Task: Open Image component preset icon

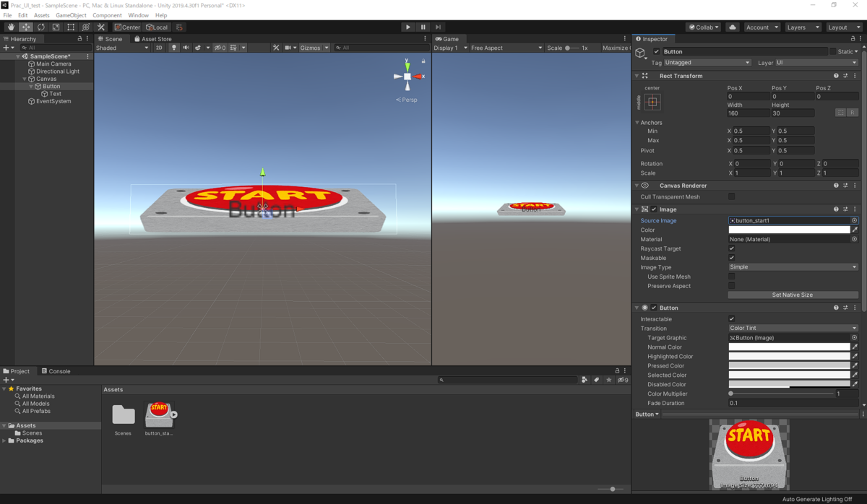Action: [x=845, y=209]
